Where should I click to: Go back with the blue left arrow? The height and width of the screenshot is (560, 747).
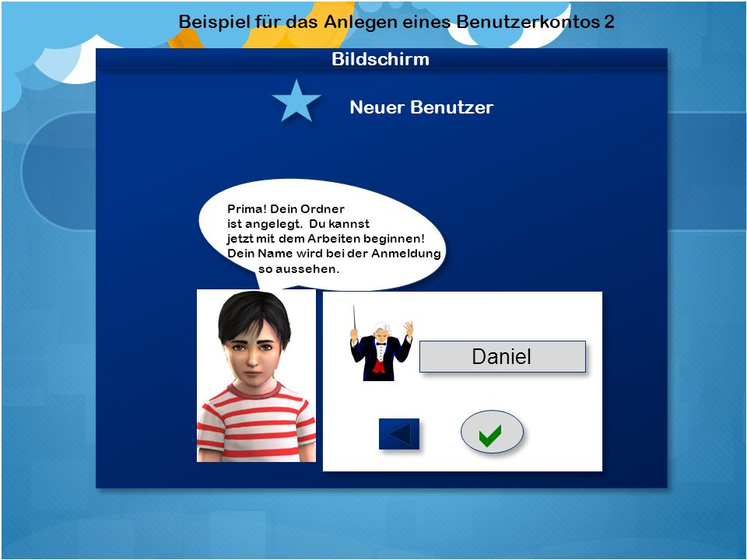(x=399, y=434)
